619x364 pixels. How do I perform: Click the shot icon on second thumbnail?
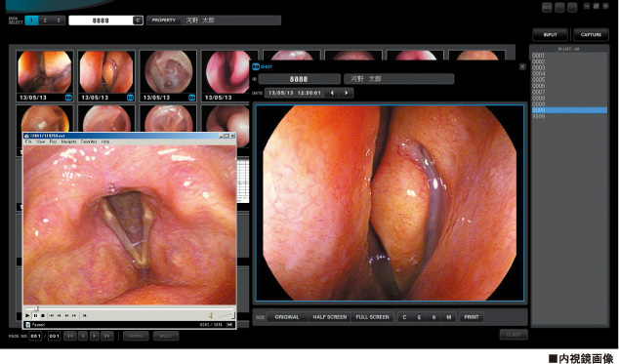(x=130, y=98)
